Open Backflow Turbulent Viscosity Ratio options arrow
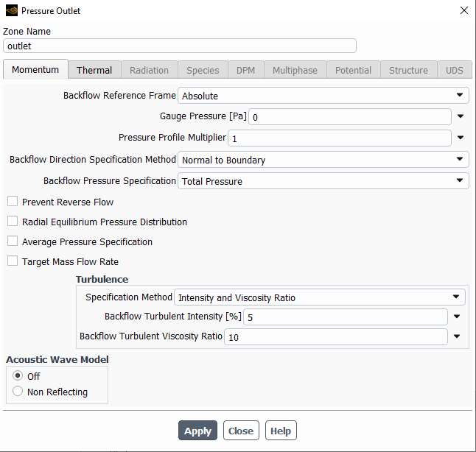 (456, 337)
